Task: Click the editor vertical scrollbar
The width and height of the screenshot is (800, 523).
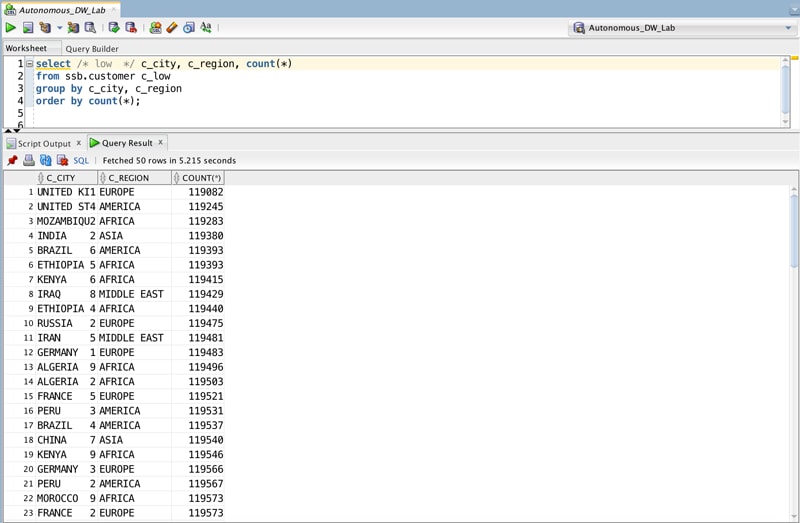Action: (x=785, y=92)
